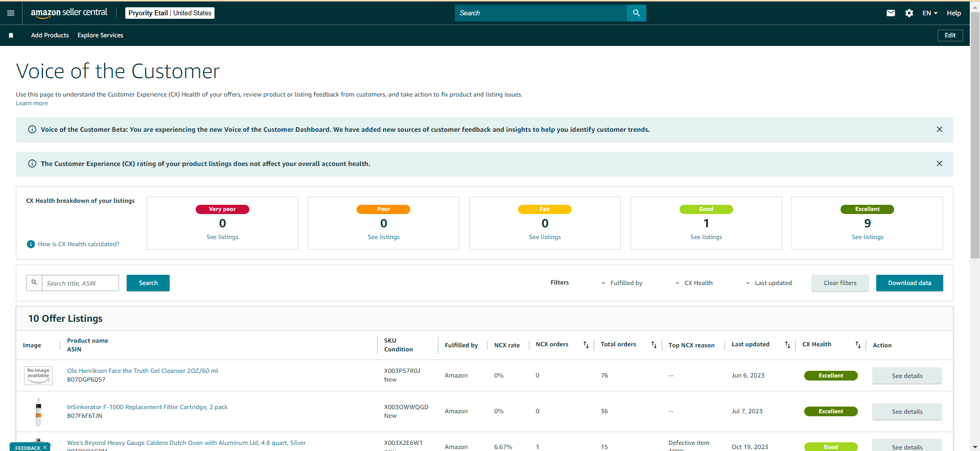980x451 pixels.
Task: Click the teal Search button for listings
Action: pyautogui.click(x=148, y=283)
